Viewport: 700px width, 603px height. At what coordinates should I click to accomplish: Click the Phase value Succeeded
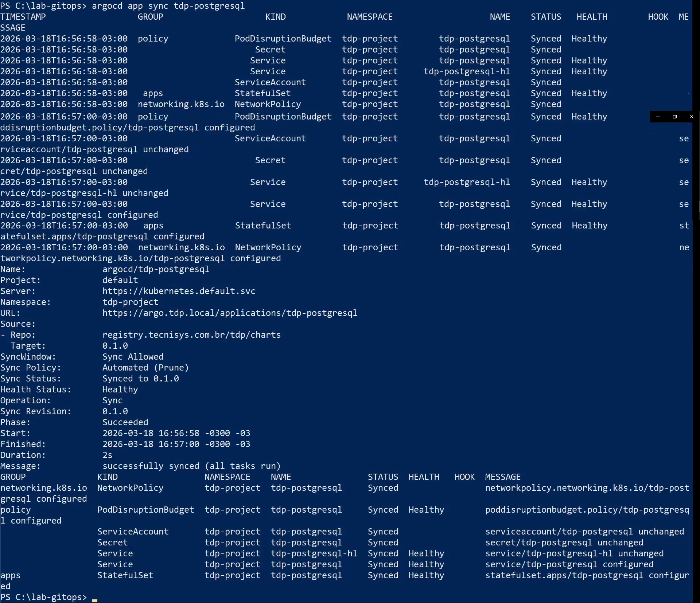click(125, 422)
